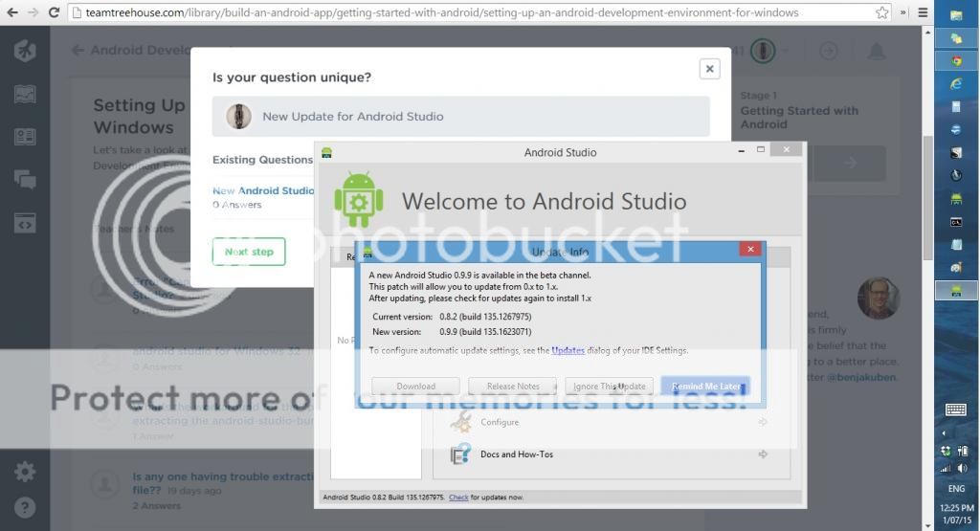Open Treehouse home via logo icon
Screen dimensions: 980x531
pyautogui.click(x=24, y=51)
